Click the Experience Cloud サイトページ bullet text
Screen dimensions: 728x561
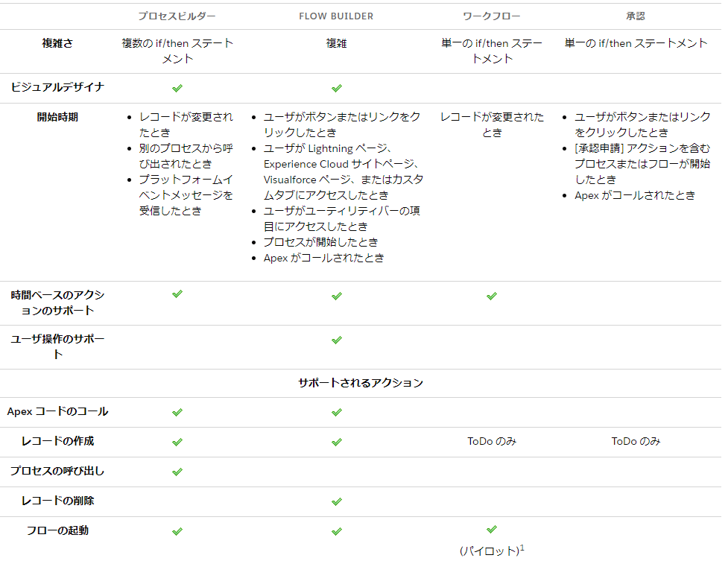(x=343, y=172)
